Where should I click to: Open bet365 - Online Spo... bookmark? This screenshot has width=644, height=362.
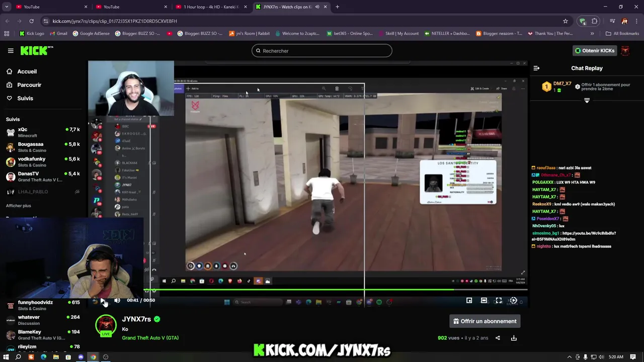[x=350, y=34]
